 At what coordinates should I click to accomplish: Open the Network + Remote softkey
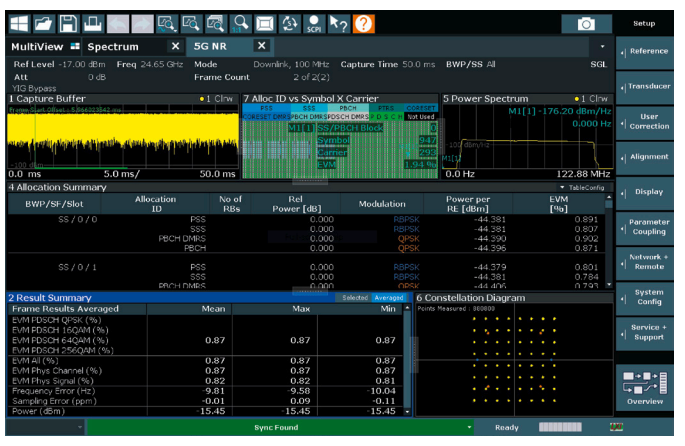pyautogui.click(x=645, y=263)
